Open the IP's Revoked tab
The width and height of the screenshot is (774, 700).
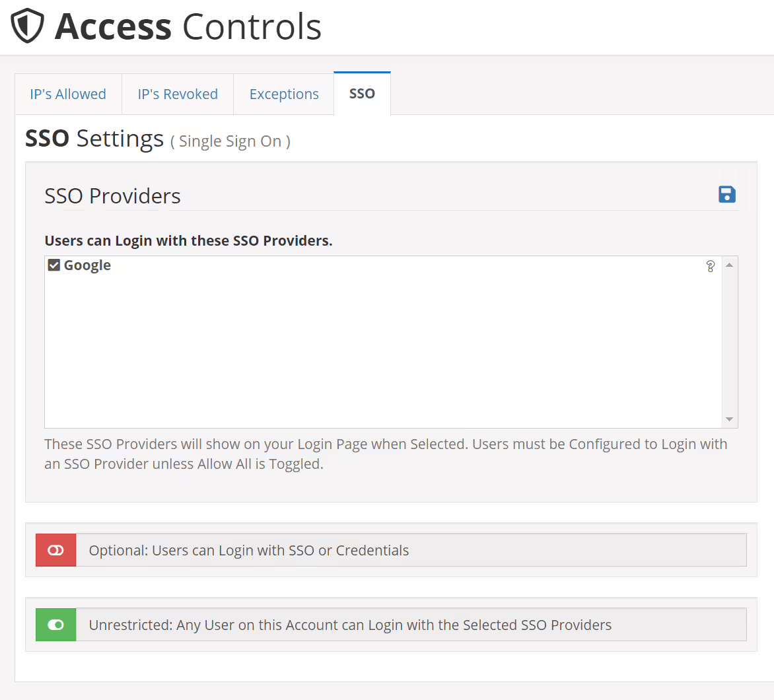(178, 94)
